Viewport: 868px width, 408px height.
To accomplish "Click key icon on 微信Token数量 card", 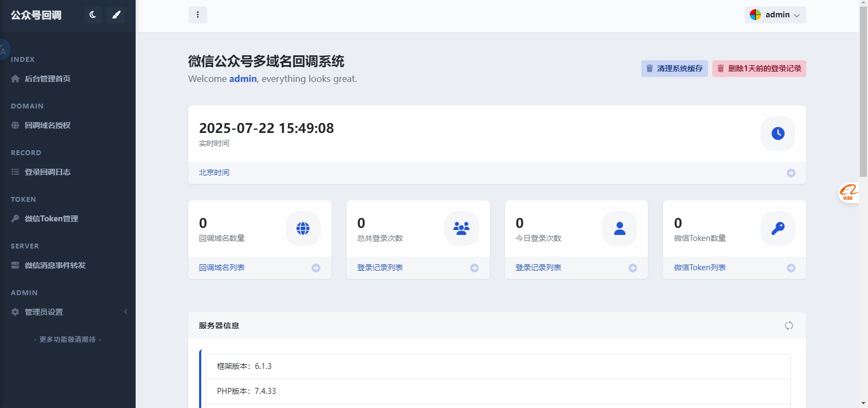I will [778, 228].
